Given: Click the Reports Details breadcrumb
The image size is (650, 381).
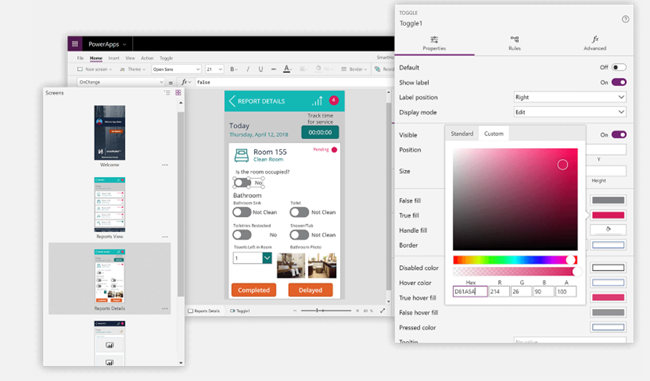Looking at the screenshot, I should coord(204,311).
